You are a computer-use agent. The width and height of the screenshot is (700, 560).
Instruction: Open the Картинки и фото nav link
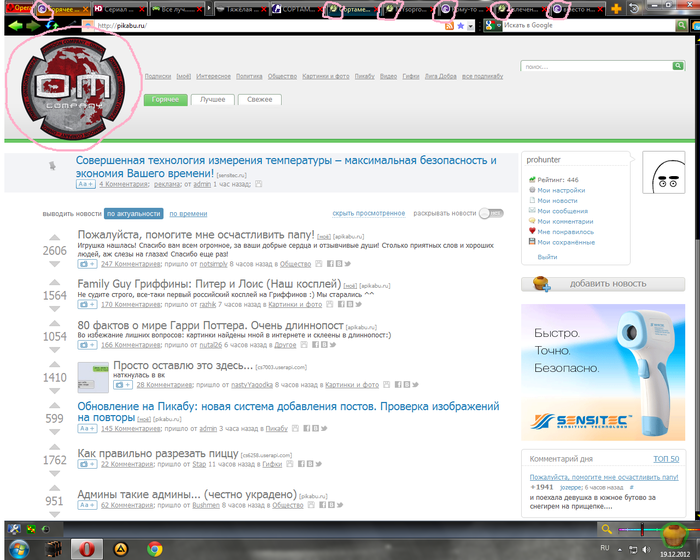click(x=325, y=76)
